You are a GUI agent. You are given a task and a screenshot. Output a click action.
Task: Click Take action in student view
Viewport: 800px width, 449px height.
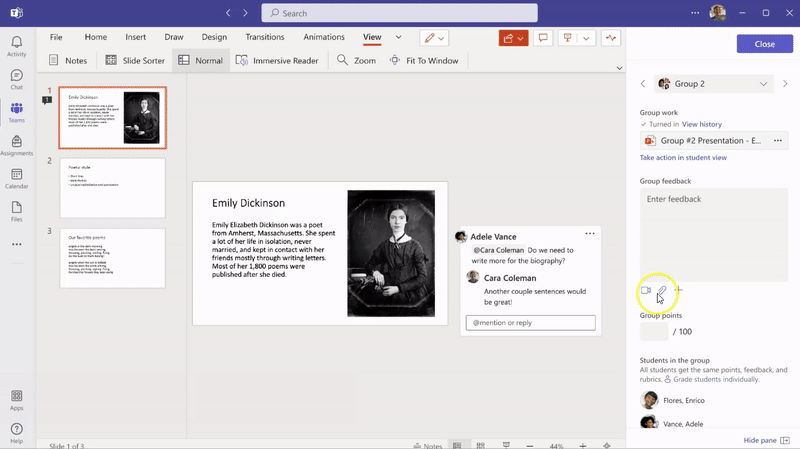point(683,158)
